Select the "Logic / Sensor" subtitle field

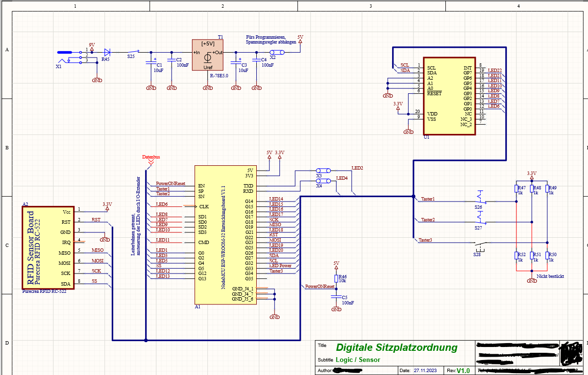358,360
